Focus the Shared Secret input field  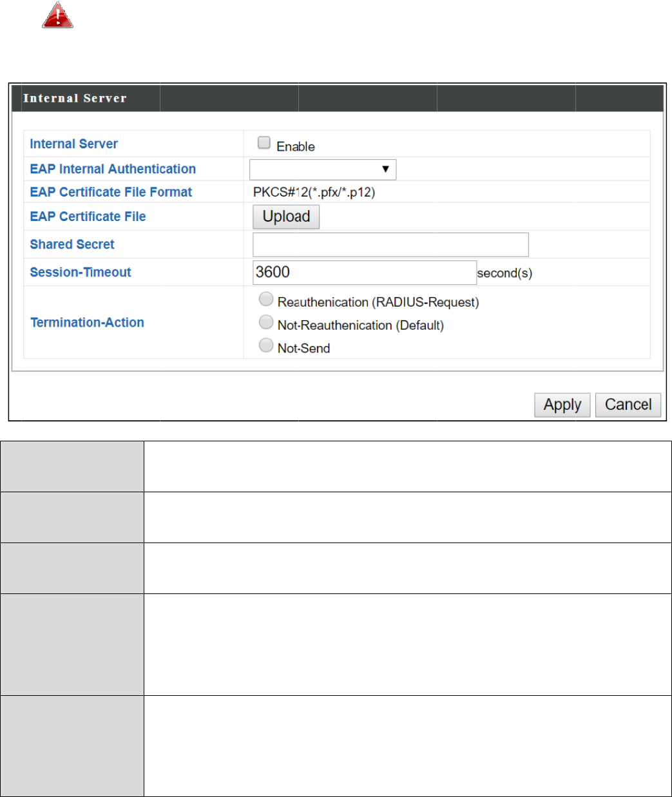point(390,245)
